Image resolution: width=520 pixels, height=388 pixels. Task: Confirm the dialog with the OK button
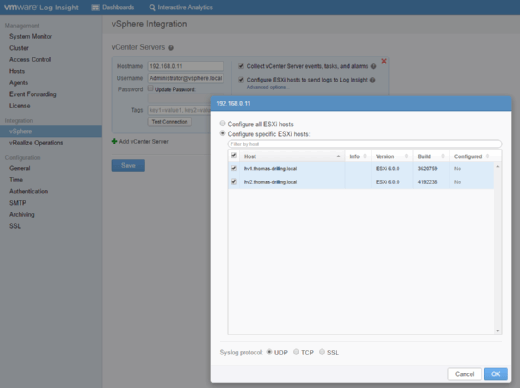coord(496,374)
